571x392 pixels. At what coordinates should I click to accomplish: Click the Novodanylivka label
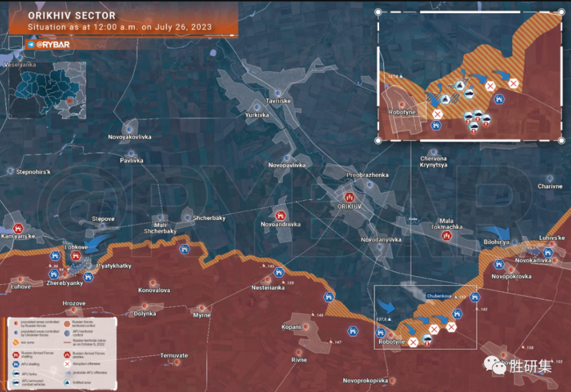[381, 240]
